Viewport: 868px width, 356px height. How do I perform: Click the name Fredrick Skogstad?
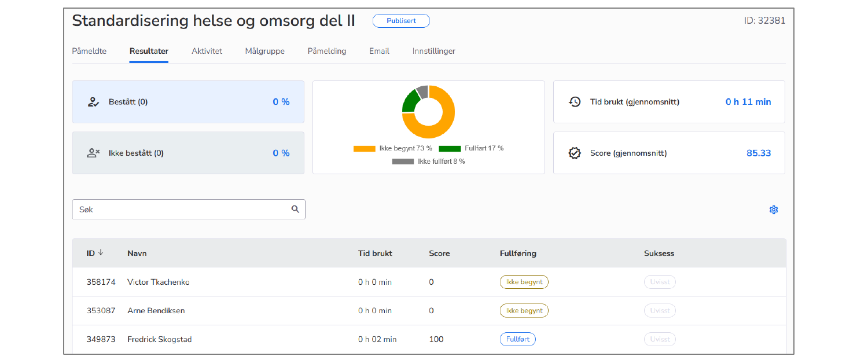159,339
